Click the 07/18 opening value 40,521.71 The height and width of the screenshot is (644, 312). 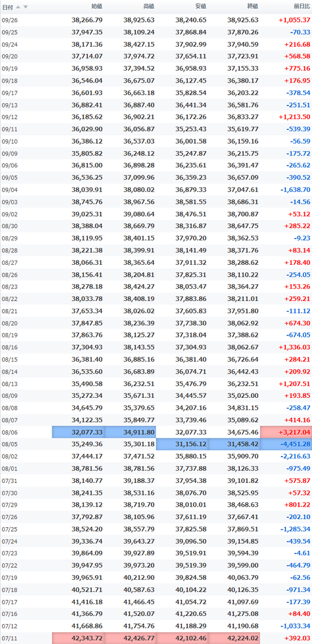[x=87, y=590]
